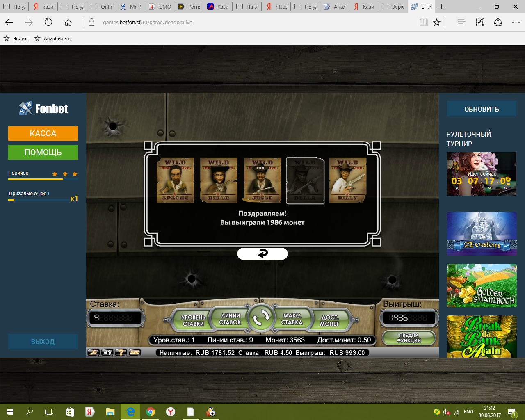Click the УРОВЕНЬ СТАВКИ button

193,320
